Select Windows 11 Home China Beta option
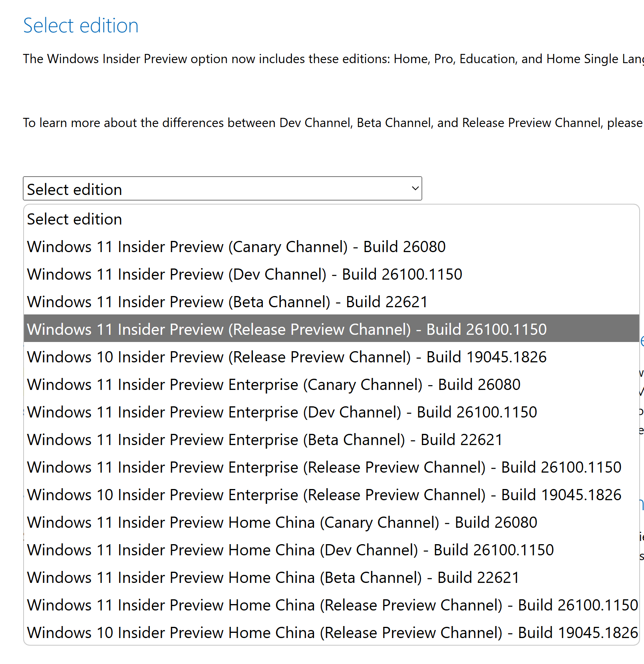644x664 pixels. [331, 578]
